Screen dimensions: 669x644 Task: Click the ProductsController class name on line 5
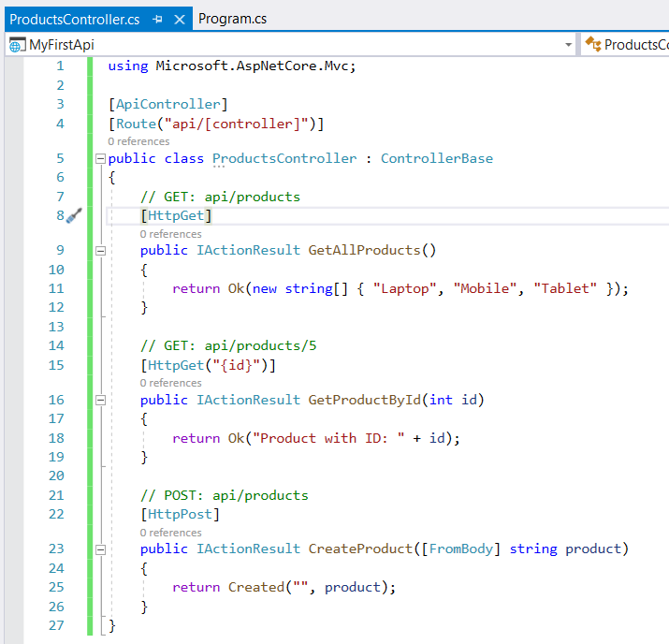(284, 158)
